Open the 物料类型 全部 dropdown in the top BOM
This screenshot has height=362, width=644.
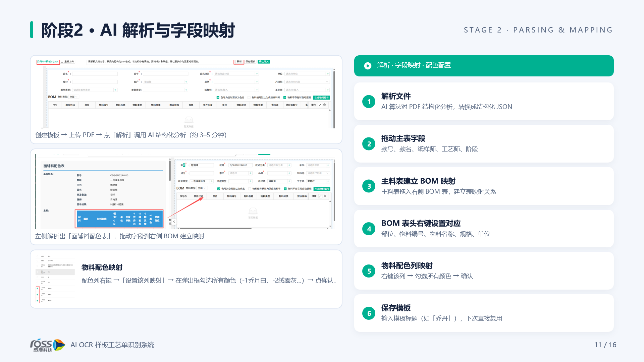(74, 97)
